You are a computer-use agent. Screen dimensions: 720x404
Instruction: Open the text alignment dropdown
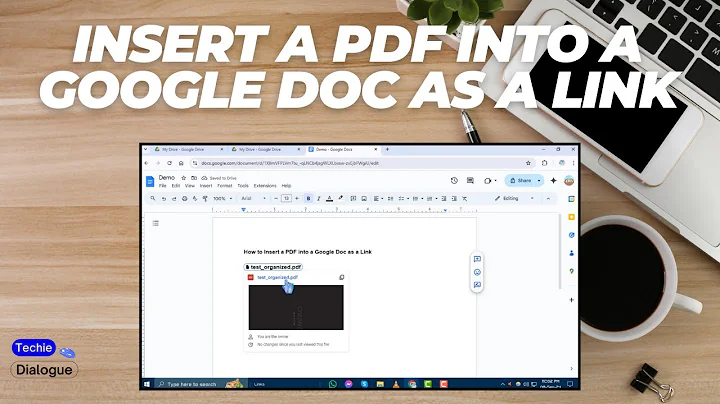378,198
